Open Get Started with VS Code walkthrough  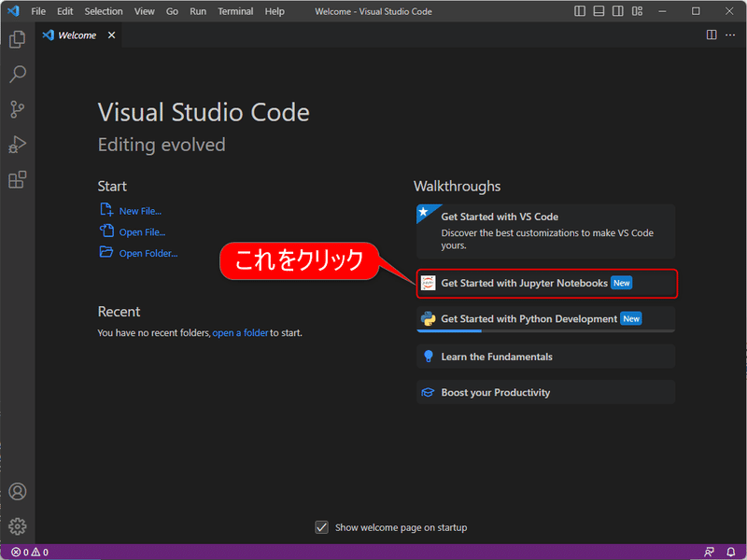point(545,231)
